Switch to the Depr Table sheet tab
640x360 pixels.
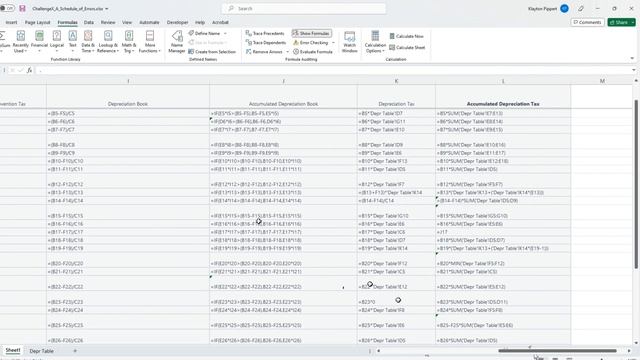pos(41,351)
